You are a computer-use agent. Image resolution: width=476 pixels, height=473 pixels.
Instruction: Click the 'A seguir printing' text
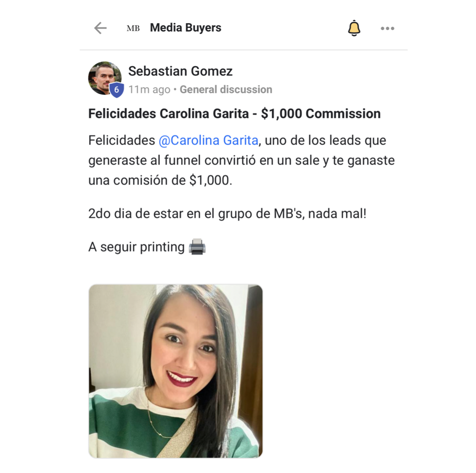136,247
